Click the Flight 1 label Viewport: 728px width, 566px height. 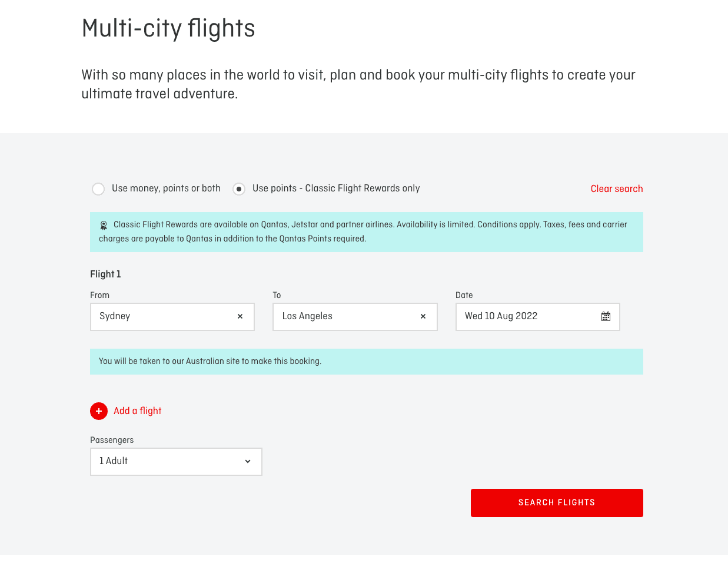coord(105,274)
